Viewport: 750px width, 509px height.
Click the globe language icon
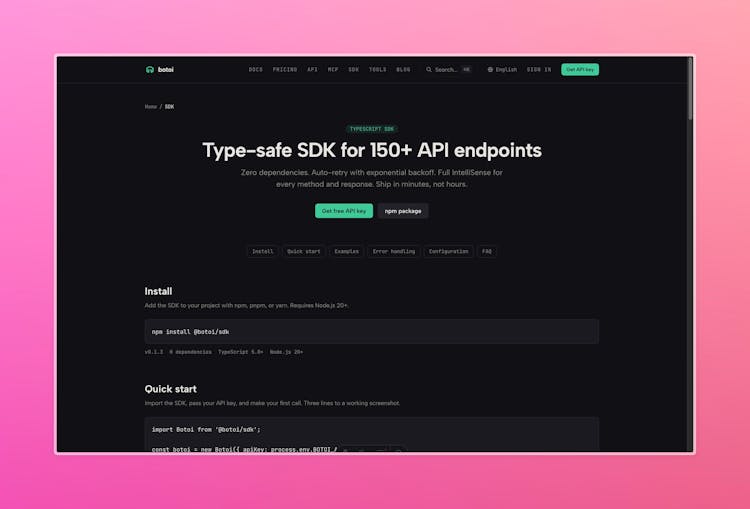pyautogui.click(x=490, y=70)
